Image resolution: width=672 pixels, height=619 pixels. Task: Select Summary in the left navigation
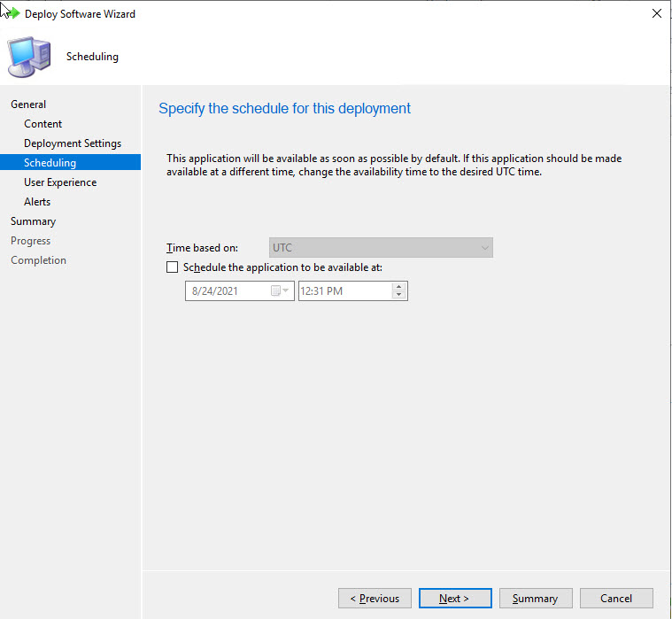pos(33,221)
